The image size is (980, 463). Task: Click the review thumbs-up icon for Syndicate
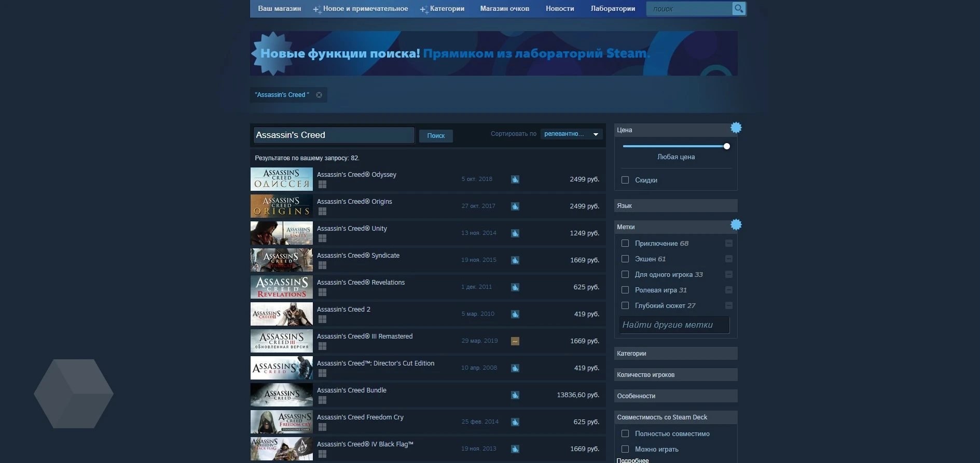click(515, 260)
